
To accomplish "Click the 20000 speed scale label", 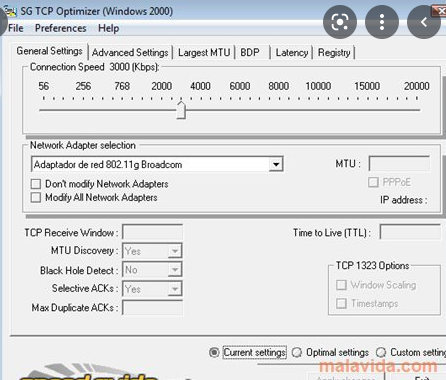I will pos(416,86).
